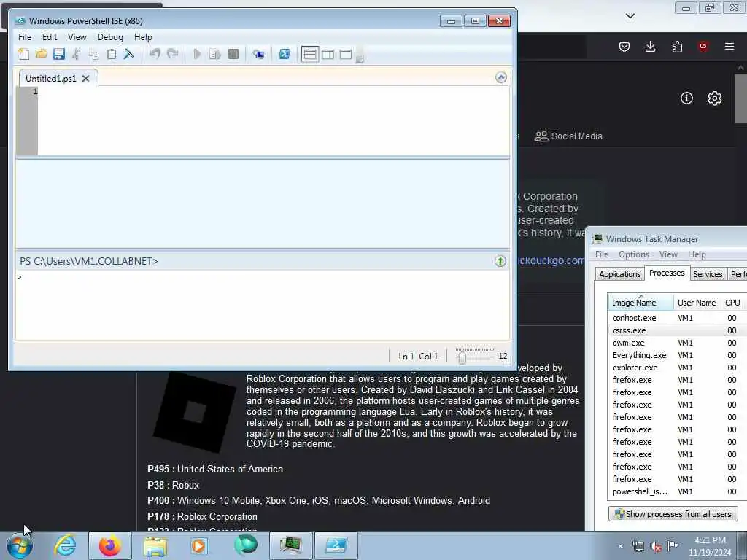The width and height of the screenshot is (747, 560).
Task: Open the View menu in PowerShell ISE
Action: coord(77,37)
